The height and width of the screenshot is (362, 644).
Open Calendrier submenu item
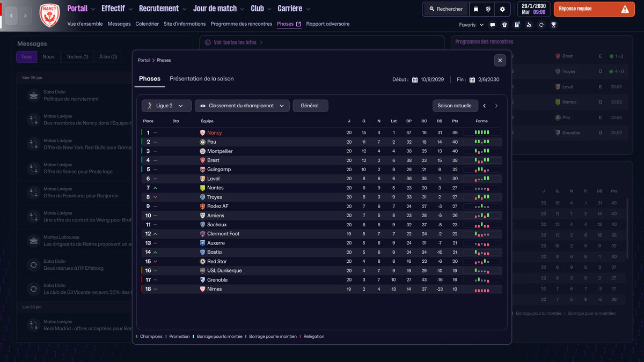pos(147,24)
